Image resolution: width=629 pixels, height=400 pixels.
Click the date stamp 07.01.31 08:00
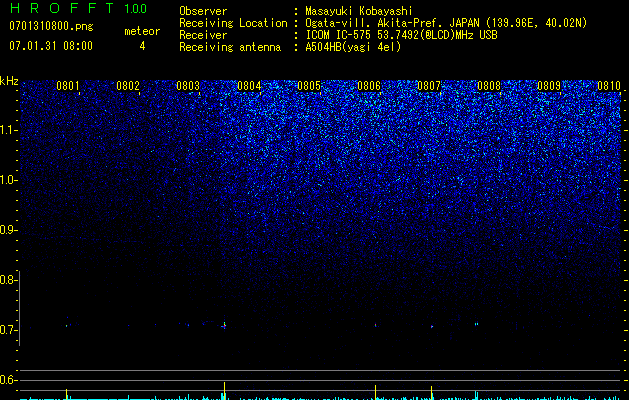(x=51, y=46)
